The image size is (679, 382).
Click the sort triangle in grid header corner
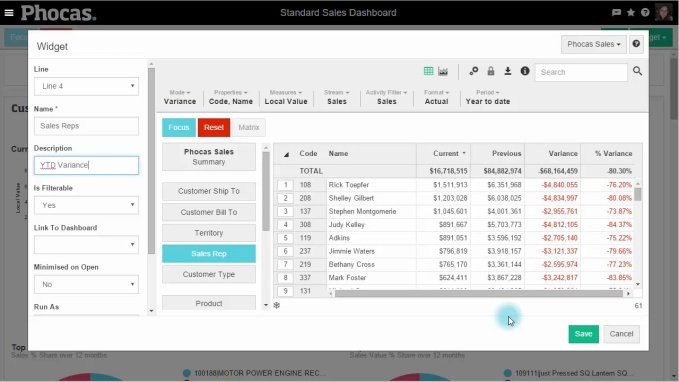click(x=286, y=154)
